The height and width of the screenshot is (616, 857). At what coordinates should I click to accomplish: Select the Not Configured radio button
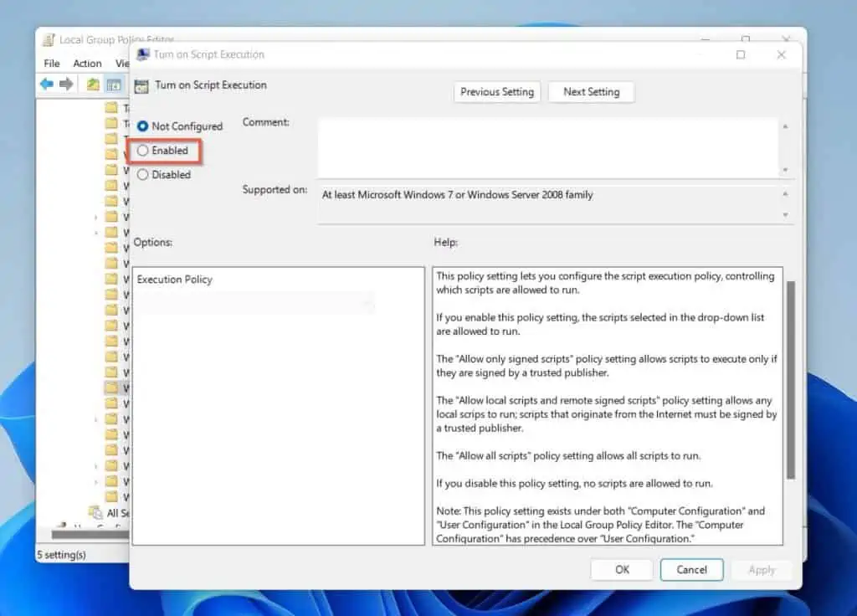tap(142, 126)
